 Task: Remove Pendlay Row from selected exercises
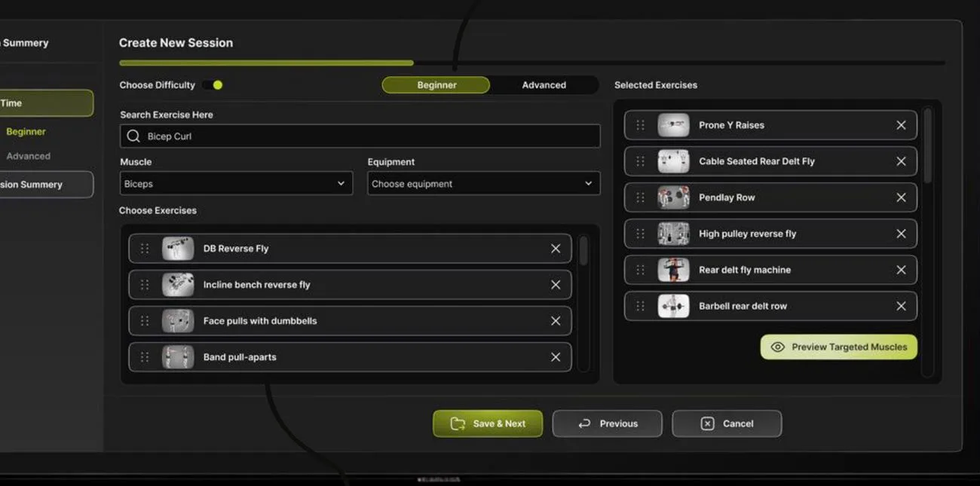click(x=901, y=197)
